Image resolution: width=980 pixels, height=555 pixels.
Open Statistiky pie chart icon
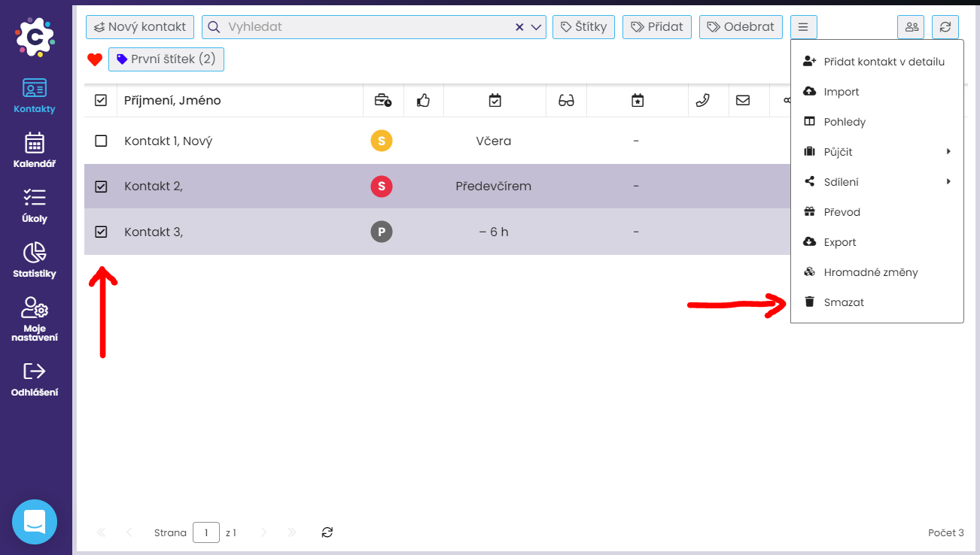click(35, 259)
